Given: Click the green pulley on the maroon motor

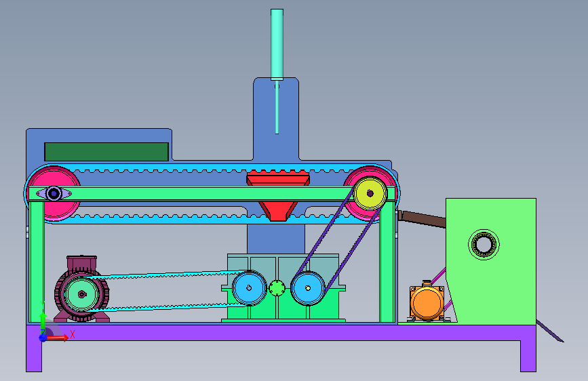Looking at the screenshot, I should [81, 294].
